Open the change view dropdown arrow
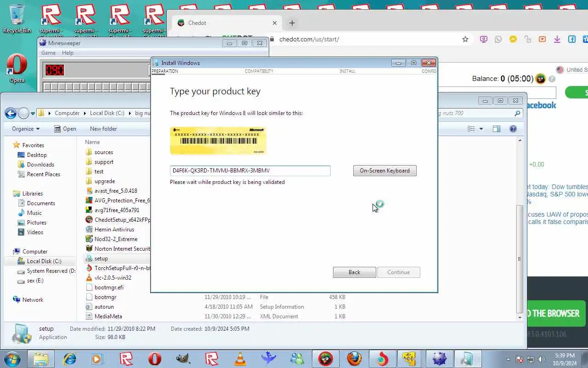588x368 pixels. (481, 129)
